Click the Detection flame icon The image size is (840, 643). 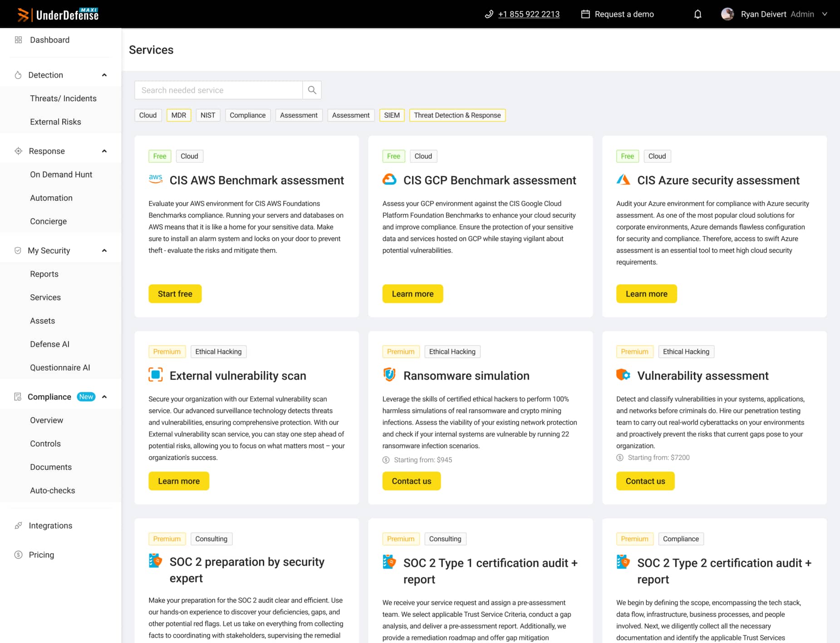tap(18, 75)
